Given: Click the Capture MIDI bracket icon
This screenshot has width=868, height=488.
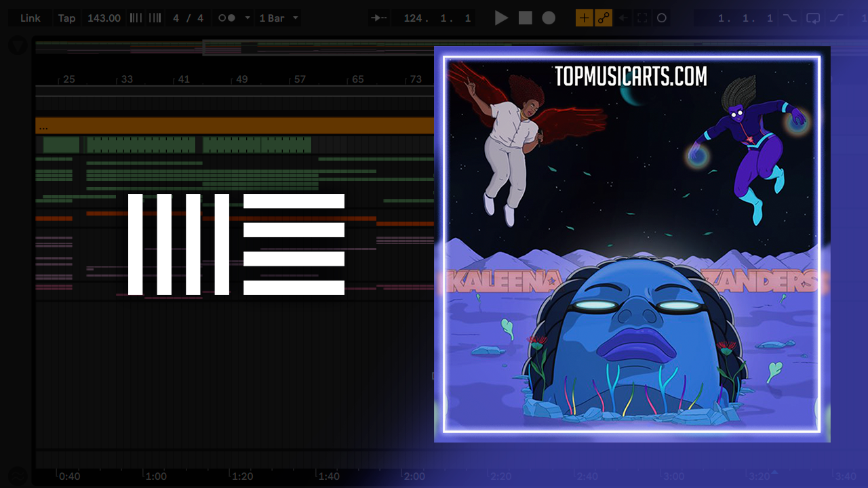Looking at the screenshot, I should pos(642,18).
